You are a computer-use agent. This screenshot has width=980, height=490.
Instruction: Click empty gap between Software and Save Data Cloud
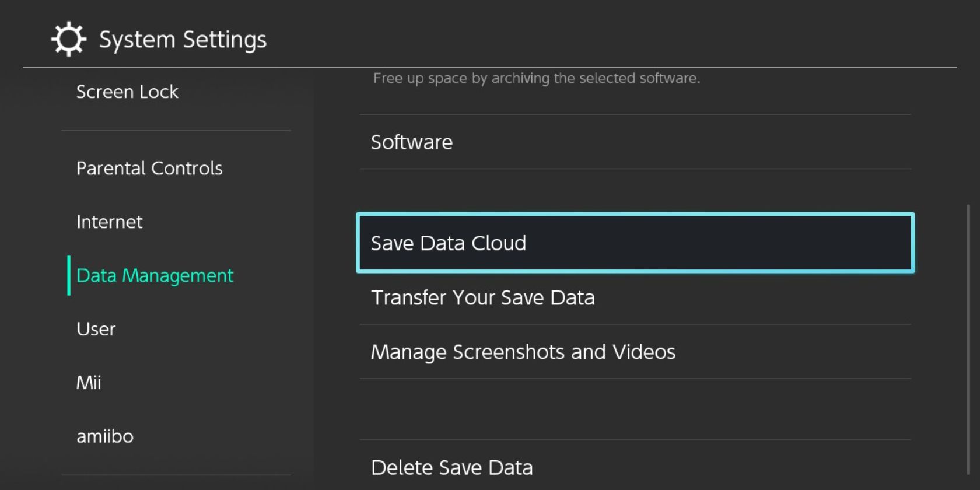[x=635, y=191]
